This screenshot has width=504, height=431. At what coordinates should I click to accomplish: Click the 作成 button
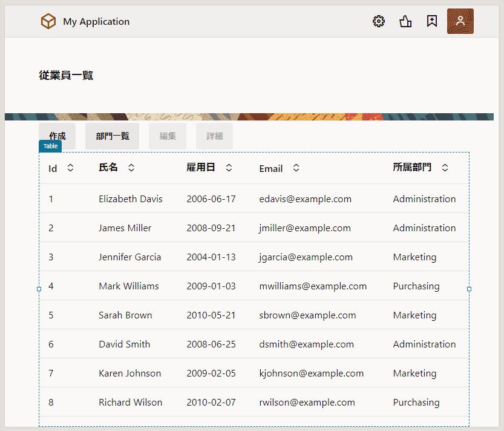click(x=57, y=136)
